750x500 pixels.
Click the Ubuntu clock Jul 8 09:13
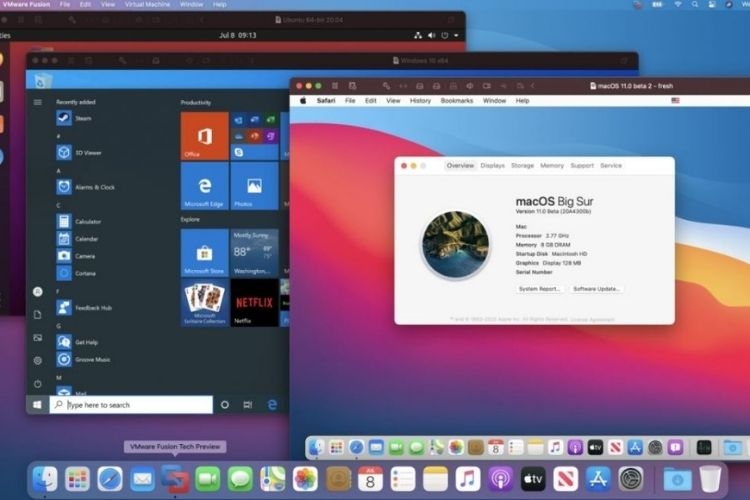(238, 35)
